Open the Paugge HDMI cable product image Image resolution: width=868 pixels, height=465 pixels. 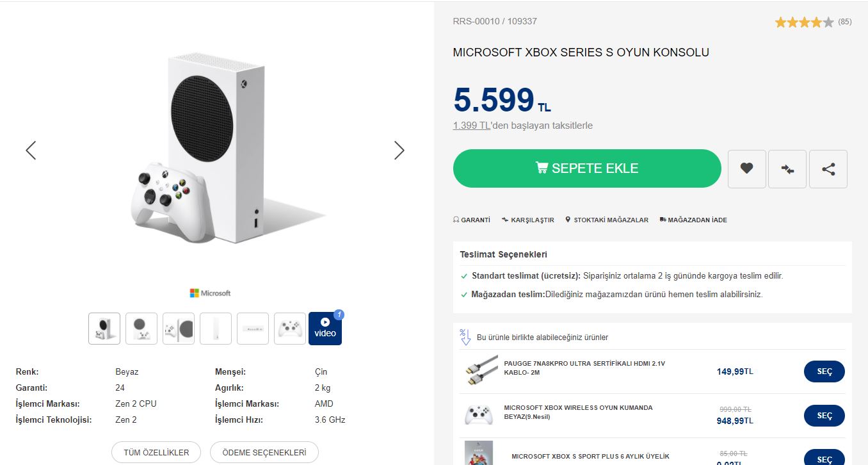479,370
